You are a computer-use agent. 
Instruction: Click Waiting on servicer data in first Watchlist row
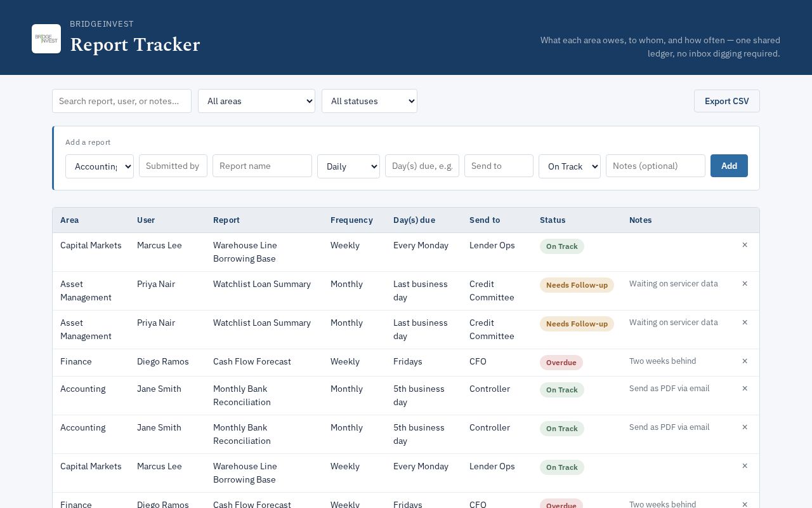point(674,283)
